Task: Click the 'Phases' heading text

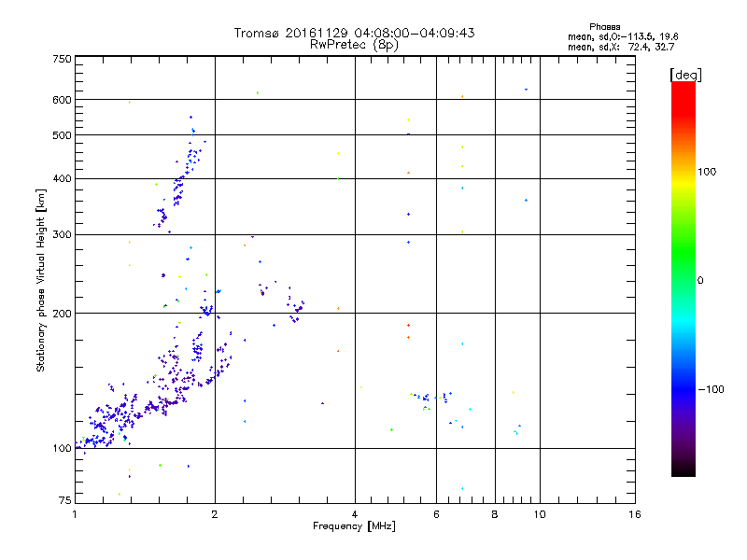Action: point(604,27)
